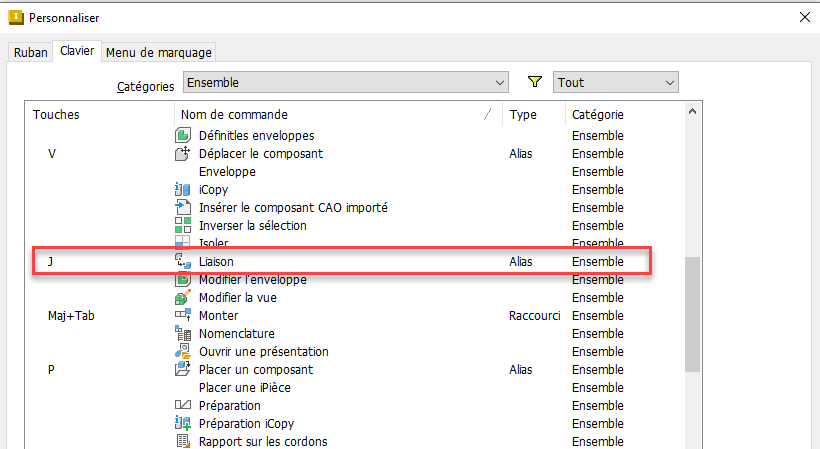This screenshot has height=449, width=820.
Task: Open the Menu de marquage tab
Action: click(158, 52)
